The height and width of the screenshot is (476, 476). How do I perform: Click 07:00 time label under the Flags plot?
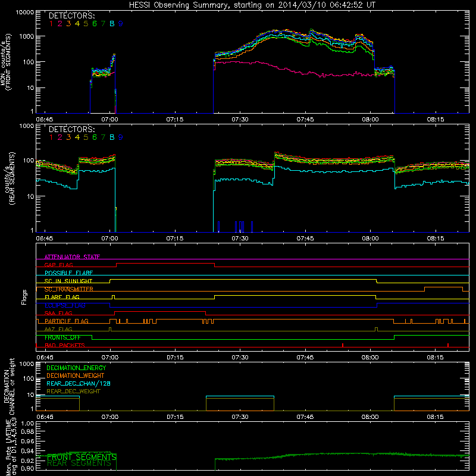pos(110,358)
